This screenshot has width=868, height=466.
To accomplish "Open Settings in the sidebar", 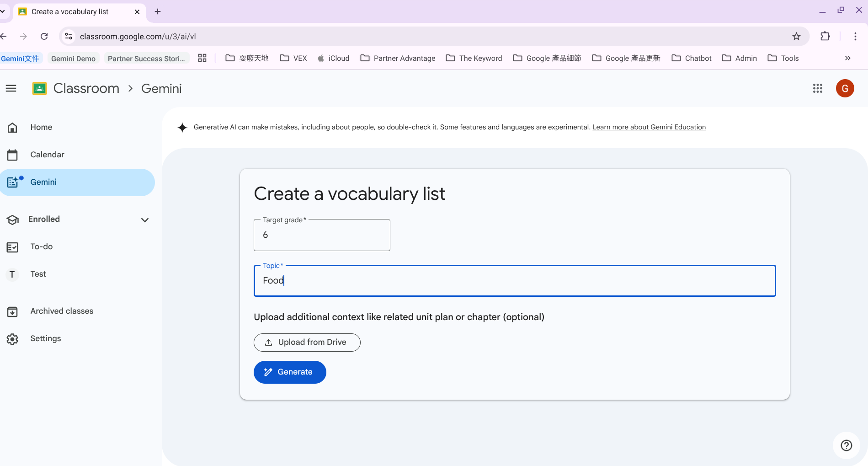I will tap(45, 338).
